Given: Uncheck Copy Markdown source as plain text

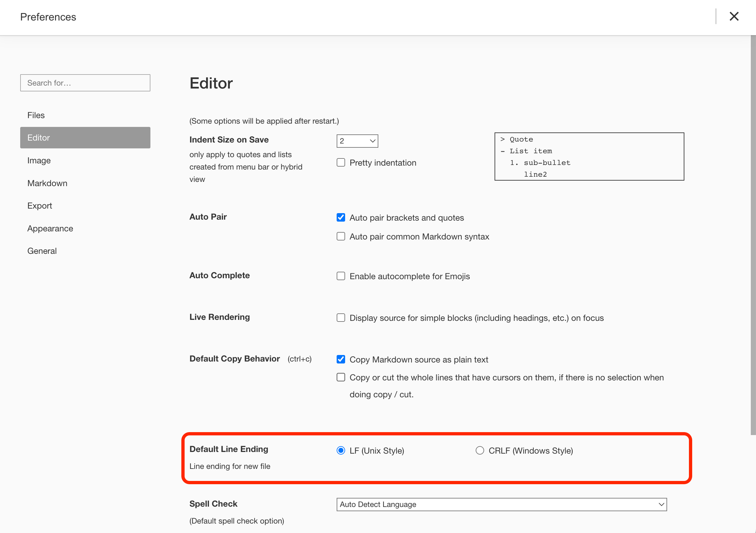Looking at the screenshot, I should coord(341,359).
